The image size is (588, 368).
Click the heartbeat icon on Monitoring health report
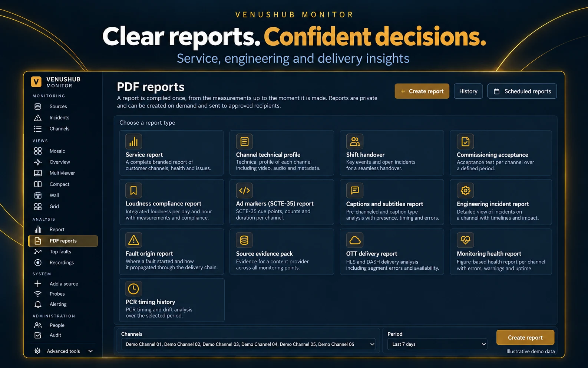[x=465, y=240]
